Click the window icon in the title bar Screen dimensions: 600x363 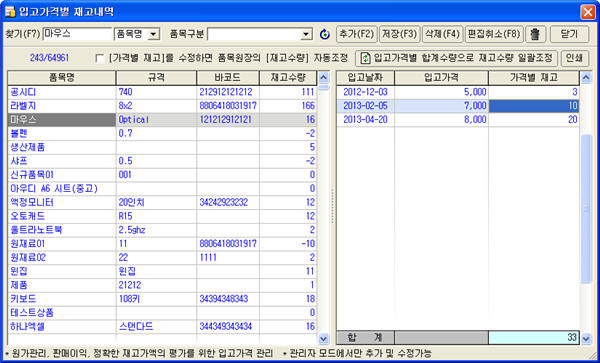(x=9, y=12)
